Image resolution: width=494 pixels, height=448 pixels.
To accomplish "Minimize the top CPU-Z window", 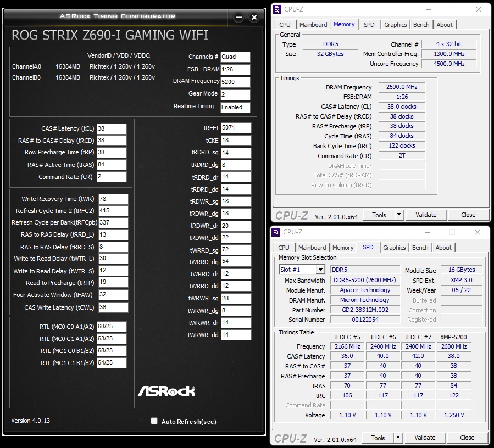I will (x=429, y=9).
